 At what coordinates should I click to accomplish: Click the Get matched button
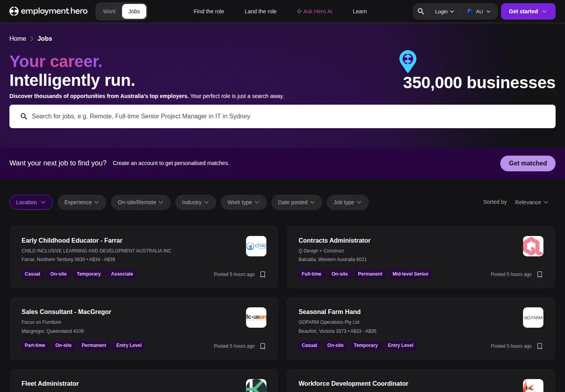pos(528,163)
